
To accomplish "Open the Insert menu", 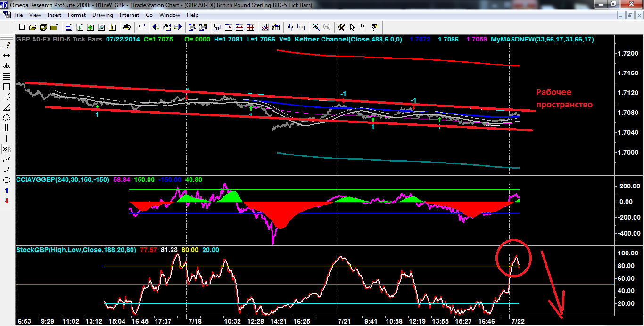I will (54, 15).
